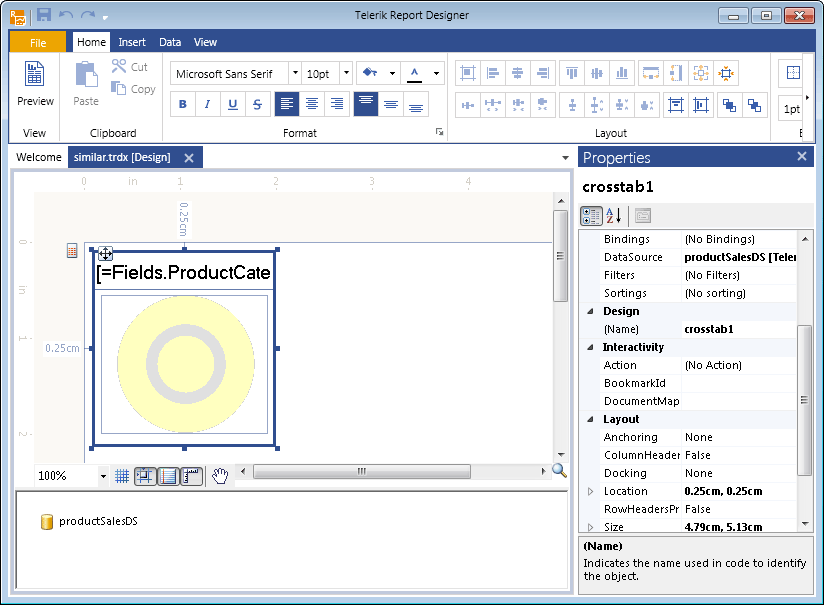
Task: Collapse the Layout property category
Action: pos(590,419)
